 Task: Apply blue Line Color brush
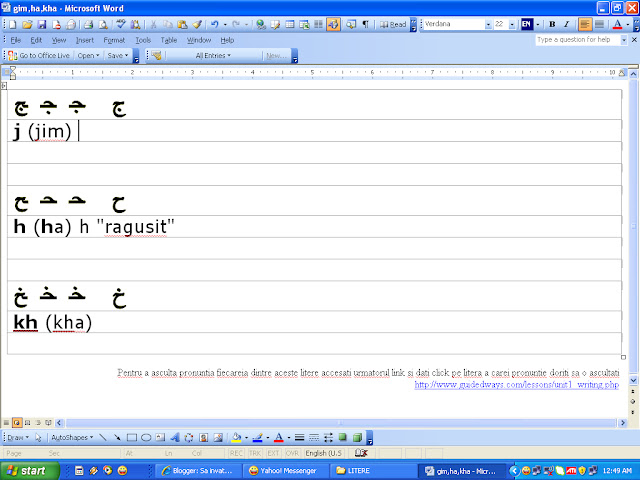(x=257, y=438)
